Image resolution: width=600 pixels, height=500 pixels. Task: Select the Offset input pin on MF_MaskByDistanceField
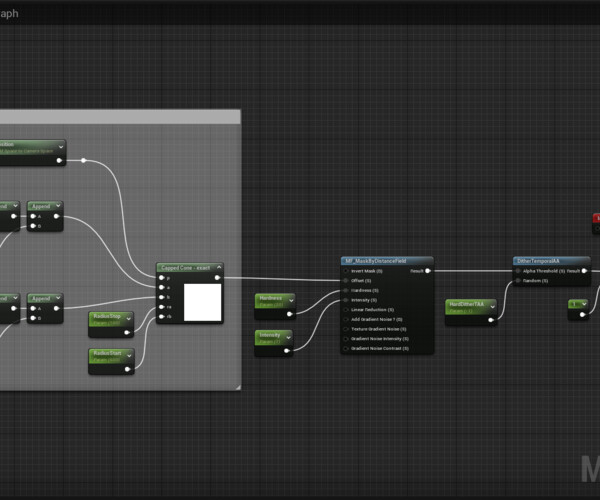coord(346,280)
